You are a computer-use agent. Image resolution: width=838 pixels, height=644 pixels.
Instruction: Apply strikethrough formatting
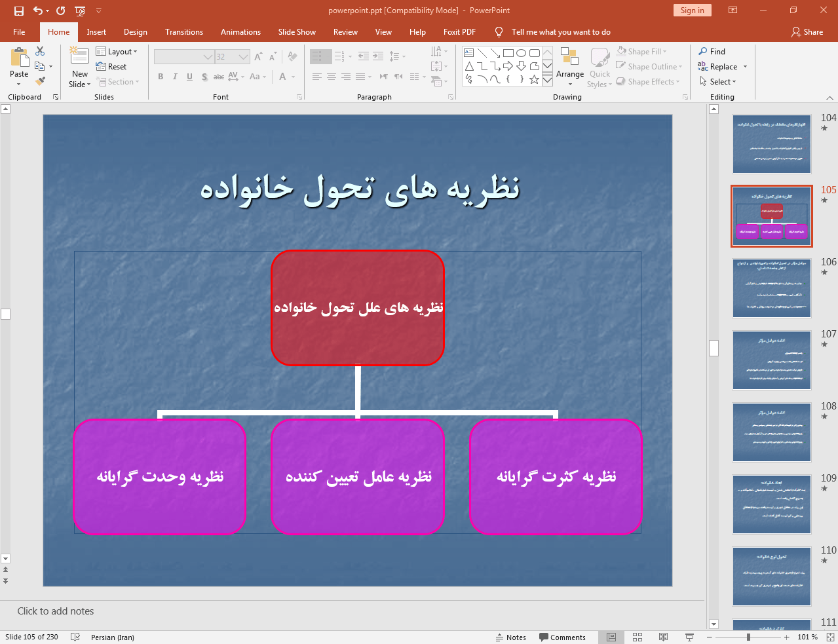pyautogui.click(x=219, y=77)
